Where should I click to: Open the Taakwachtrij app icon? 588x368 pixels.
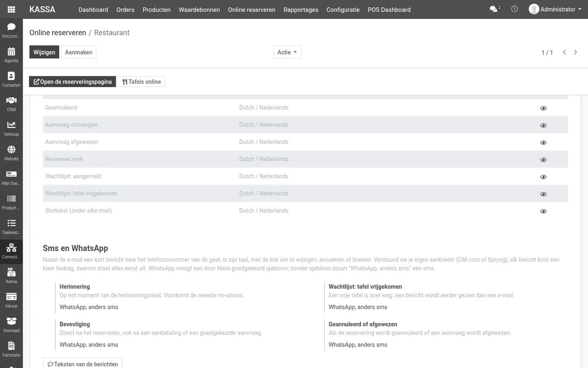(x=11, y=227)
